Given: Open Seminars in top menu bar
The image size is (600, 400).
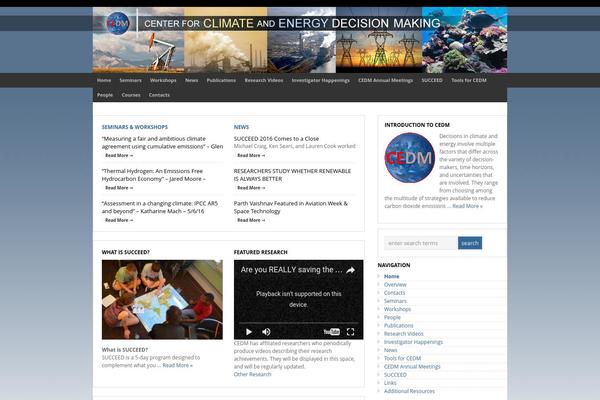Looking at the screenshot, I should pos(130,80).
